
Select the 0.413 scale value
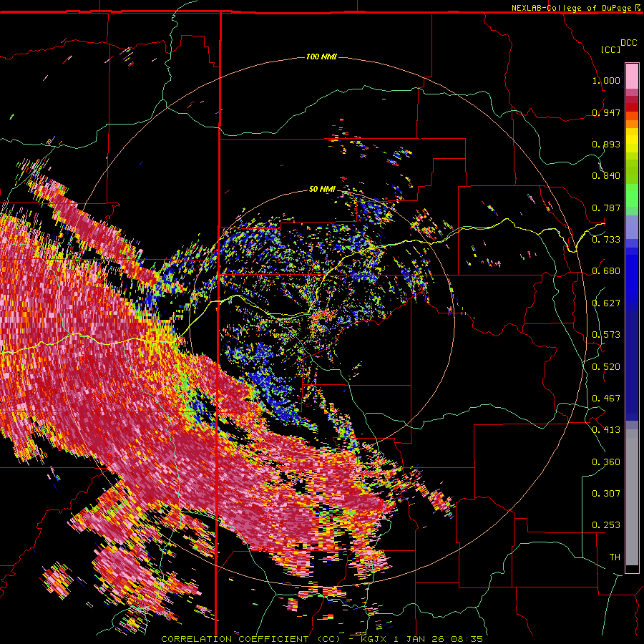click(606, 430)
